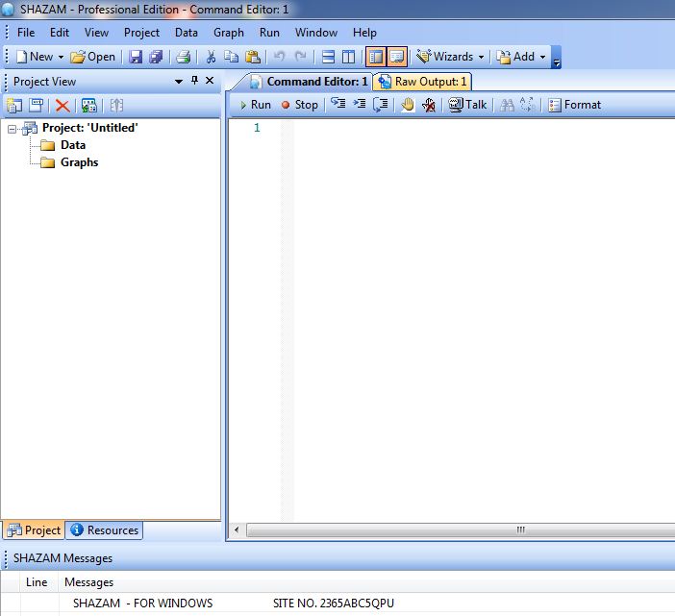Screen dimensions: 675x616
Task: Open the Project menu
Action: pyautogui.click(x=141, y=33)
